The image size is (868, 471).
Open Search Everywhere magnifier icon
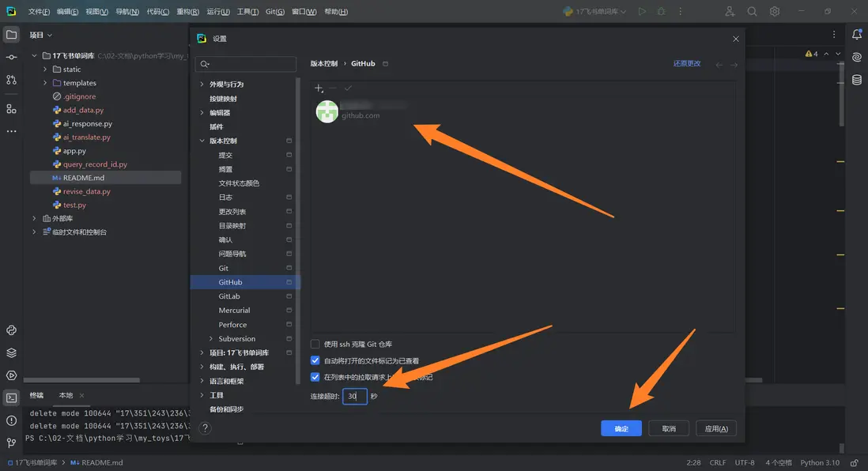coord(752,11)
